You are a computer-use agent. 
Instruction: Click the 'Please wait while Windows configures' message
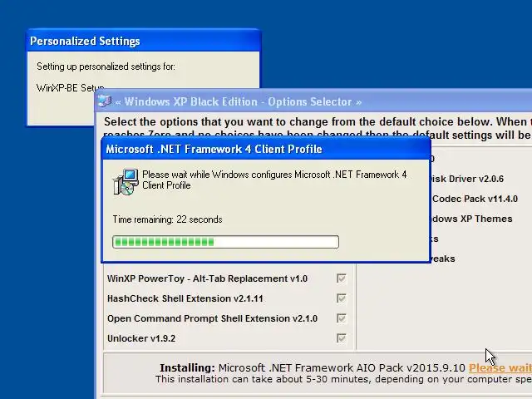tap(274, 180)
